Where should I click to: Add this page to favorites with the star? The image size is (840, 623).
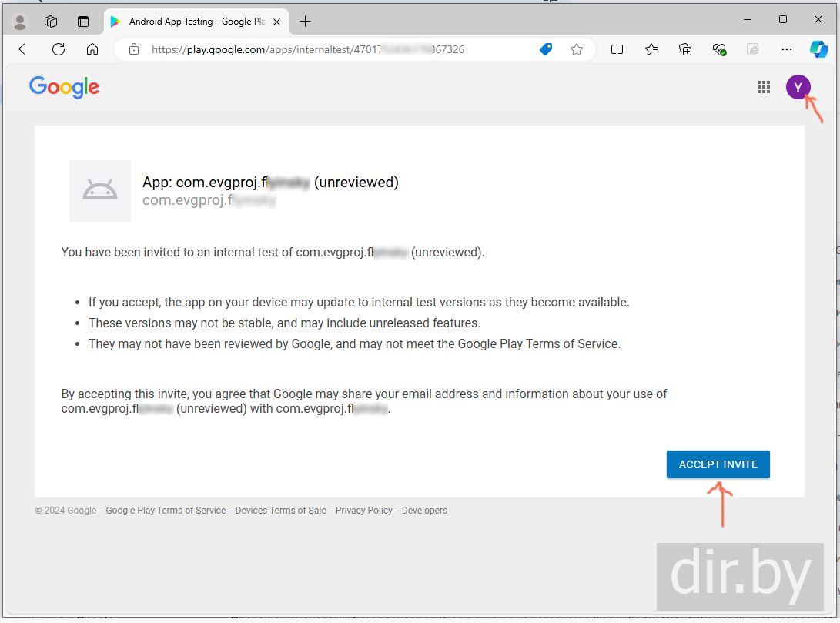[577, 50]
